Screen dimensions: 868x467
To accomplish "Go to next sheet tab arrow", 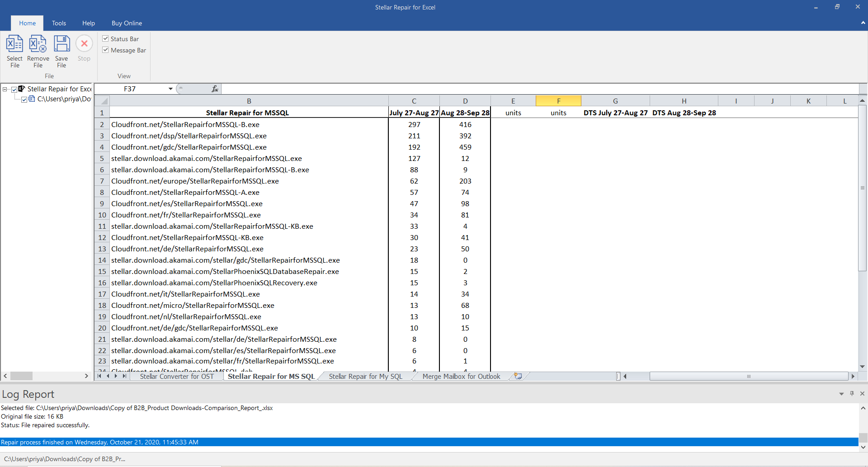I will (116, 376).
